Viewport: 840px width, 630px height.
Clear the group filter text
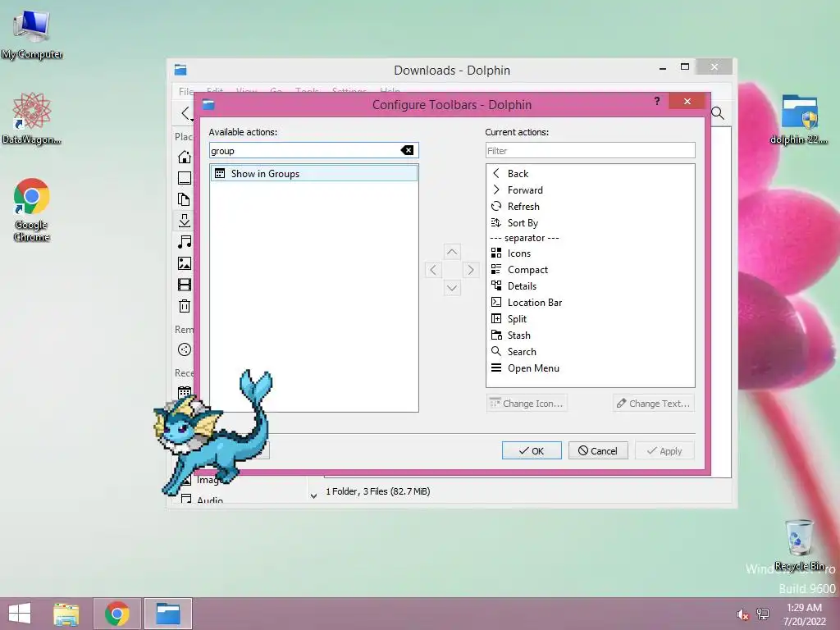tap(407, 151)
